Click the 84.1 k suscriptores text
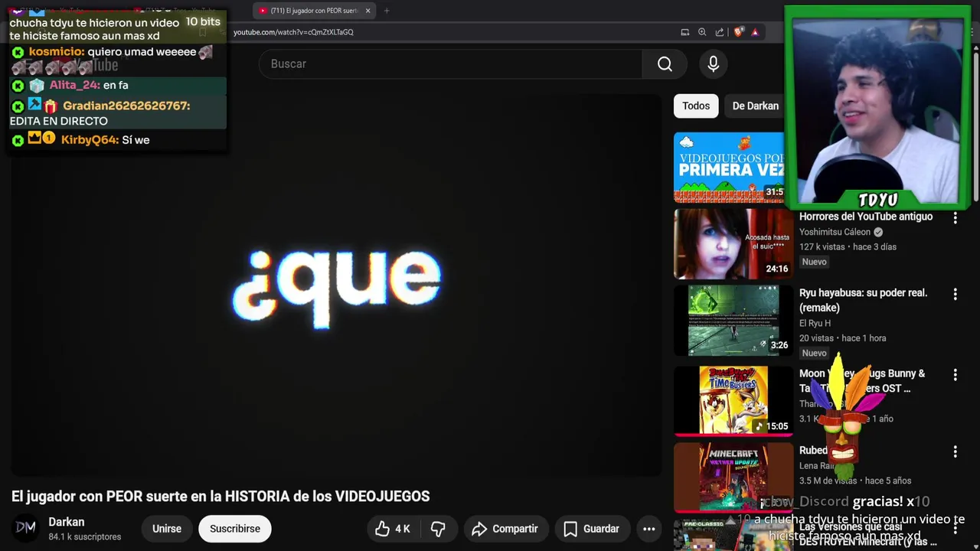Image resolution: width=980 pixels, height=551 pixels. (x=85, y=537)
